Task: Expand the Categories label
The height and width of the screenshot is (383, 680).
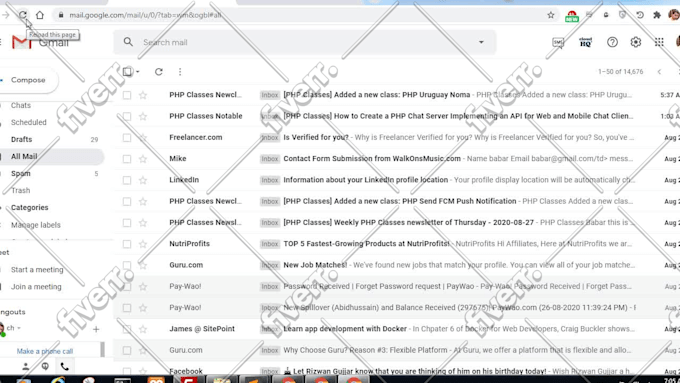Action: [x=29, y=208]
